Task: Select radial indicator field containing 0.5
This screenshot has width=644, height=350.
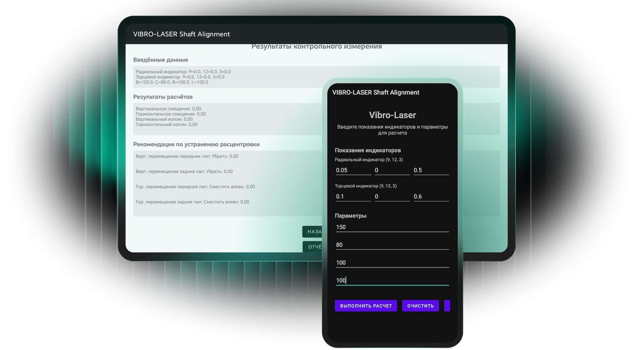Action: click(x=431, y=170)
